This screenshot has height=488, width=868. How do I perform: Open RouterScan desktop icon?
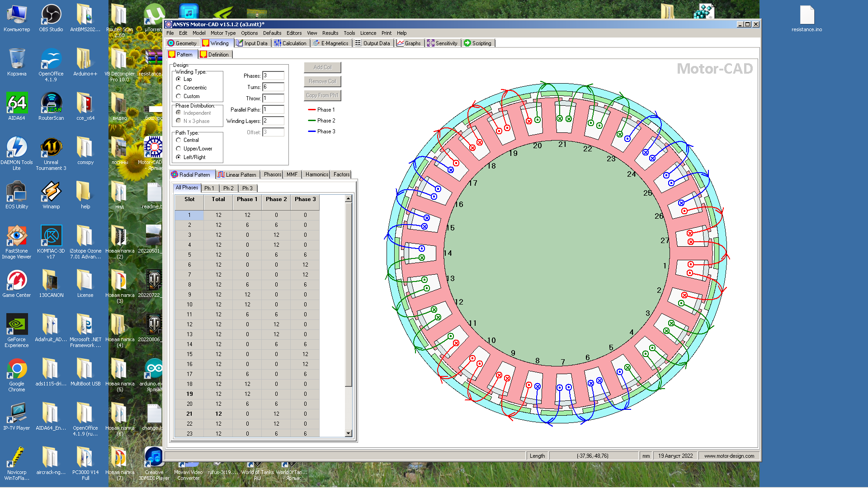click(51, 107)
